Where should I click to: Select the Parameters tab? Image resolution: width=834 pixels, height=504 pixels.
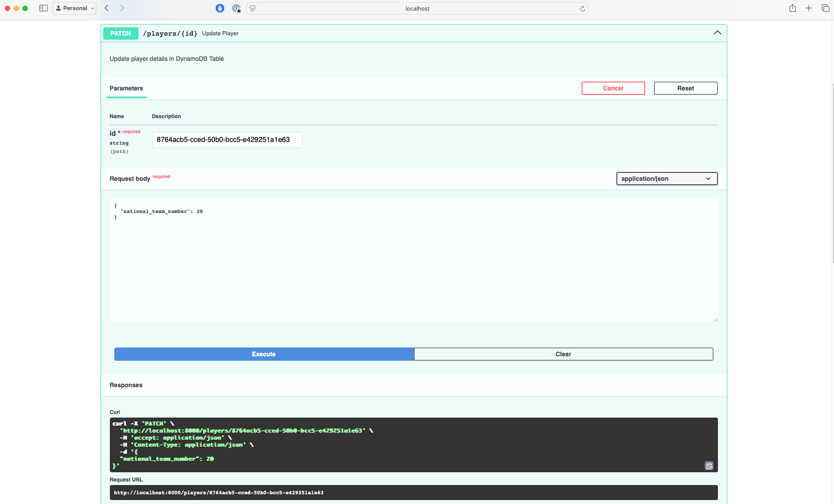[126, 88]
